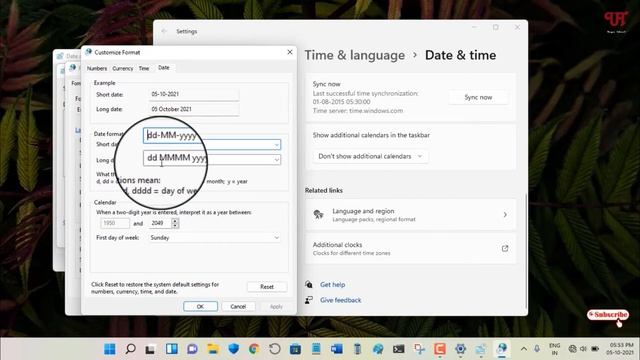640x360 pixels.
Task: Open the Widgets panel icon
Action: click(x=171, y=349)
